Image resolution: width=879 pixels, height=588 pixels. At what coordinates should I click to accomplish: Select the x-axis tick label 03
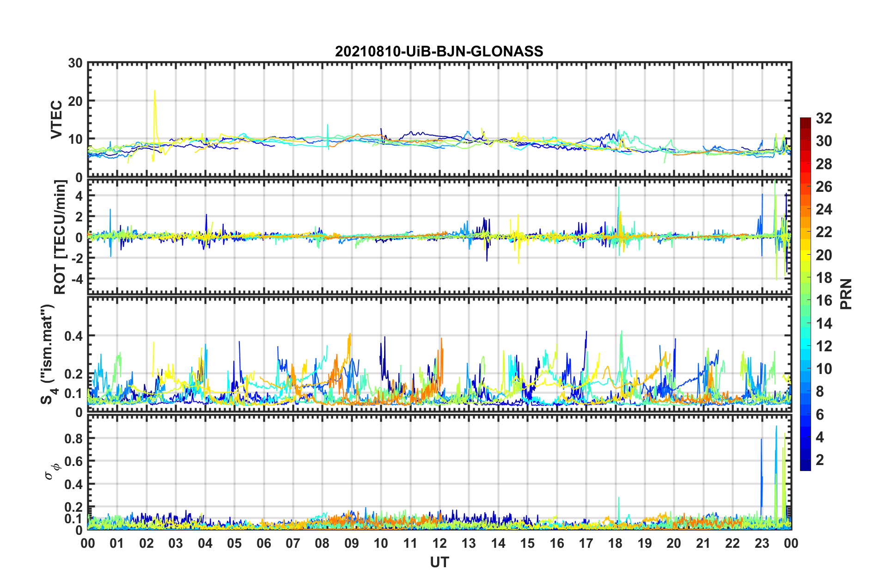pyautogui.click(x=176, y=543)
